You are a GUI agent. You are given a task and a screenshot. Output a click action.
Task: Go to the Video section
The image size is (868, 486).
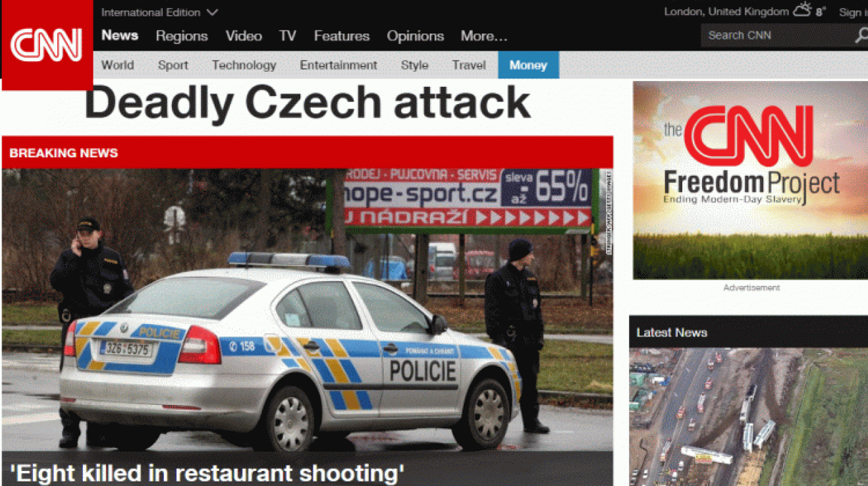coord(244,36)
